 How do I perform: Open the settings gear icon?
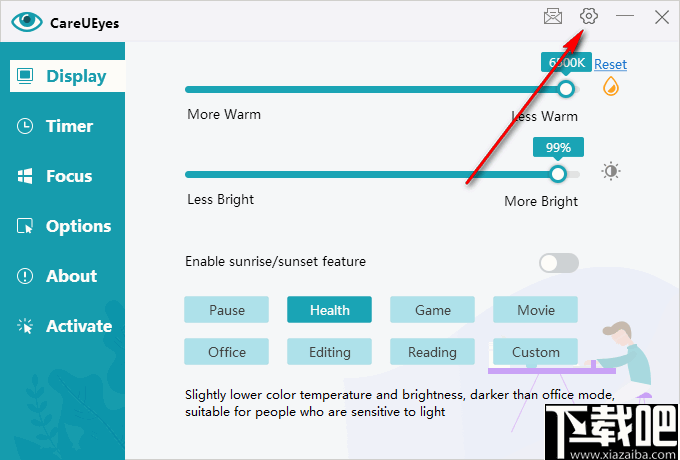point(588,16)
